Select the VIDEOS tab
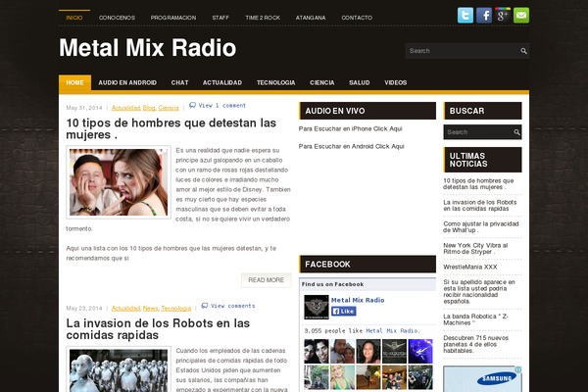This screenshot has height=392, width=588. 396,82
